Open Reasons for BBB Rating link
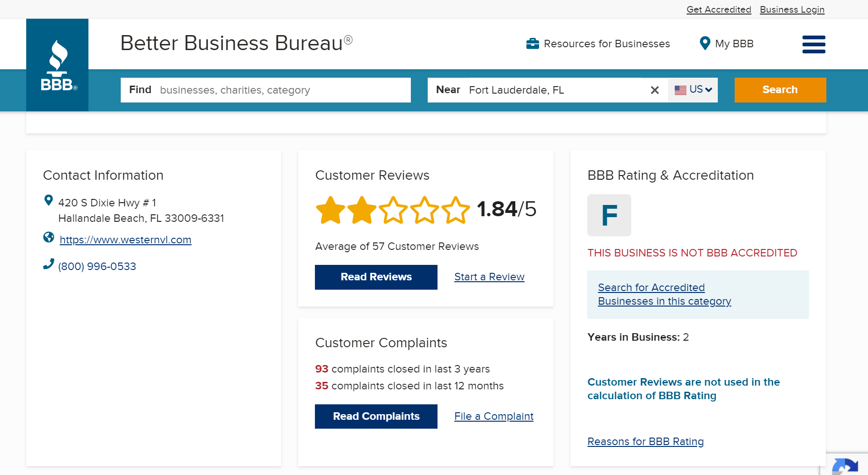Image resolution: width=868 pixels, height=475 pixels. tap(646, 441)
